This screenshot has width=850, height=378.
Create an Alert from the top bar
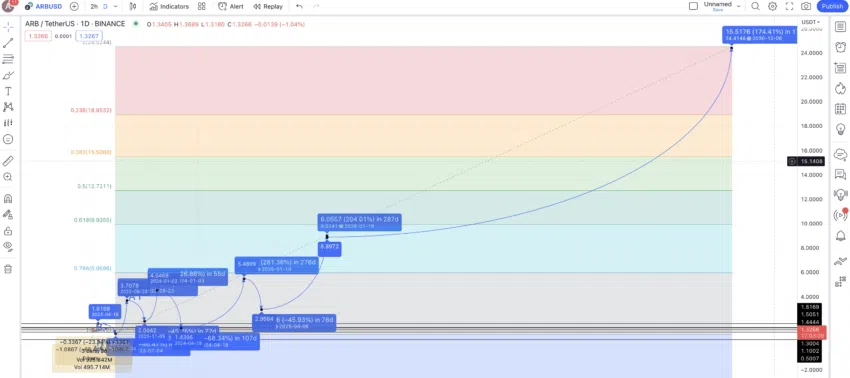point(230,7)
